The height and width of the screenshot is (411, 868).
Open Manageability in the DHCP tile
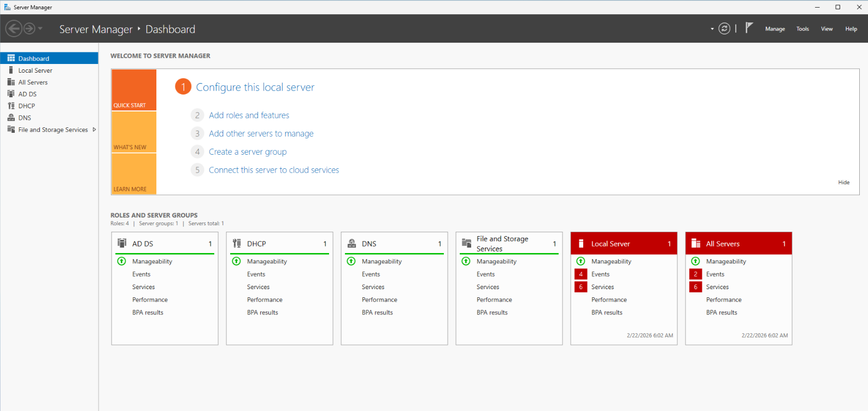(267, 261)
